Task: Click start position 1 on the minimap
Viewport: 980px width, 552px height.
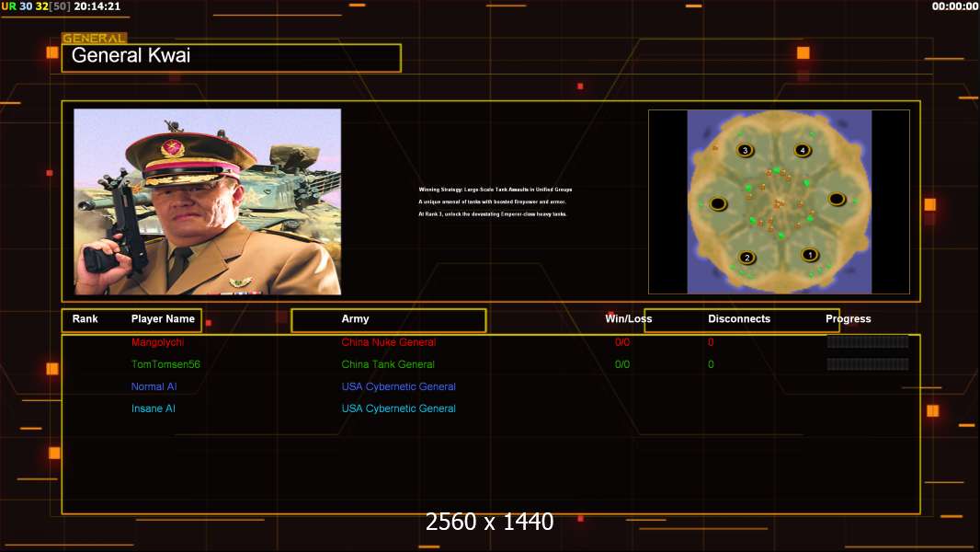Action: click(x=809, y=255)
